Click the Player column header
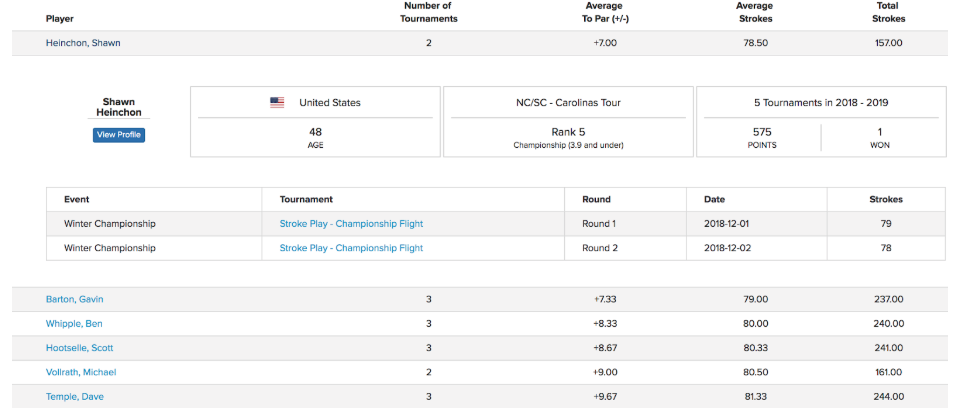 [x=60, y=19]
